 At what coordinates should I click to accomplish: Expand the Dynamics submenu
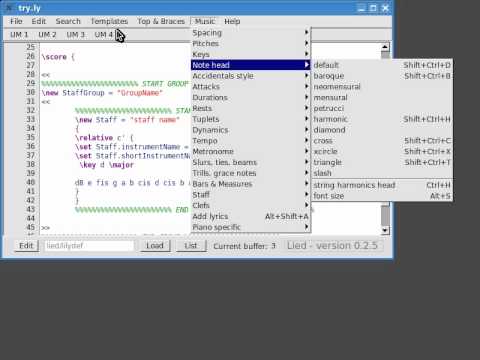tap(251, 130)
